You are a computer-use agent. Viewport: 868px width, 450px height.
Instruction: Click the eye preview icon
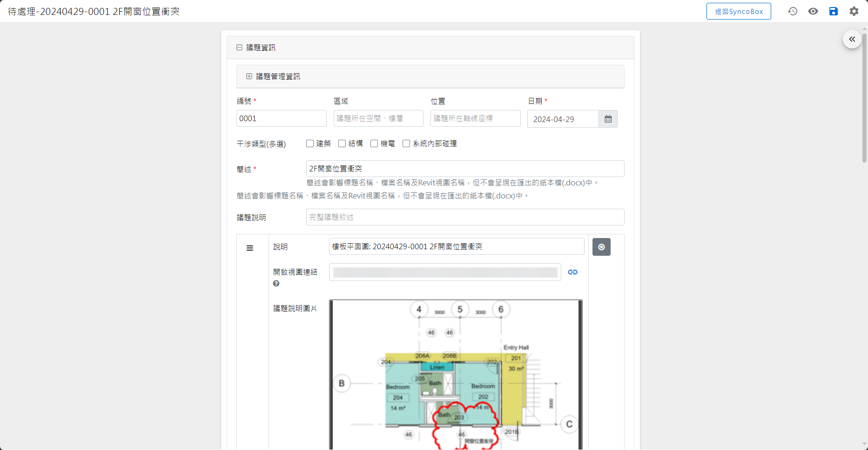813,11
